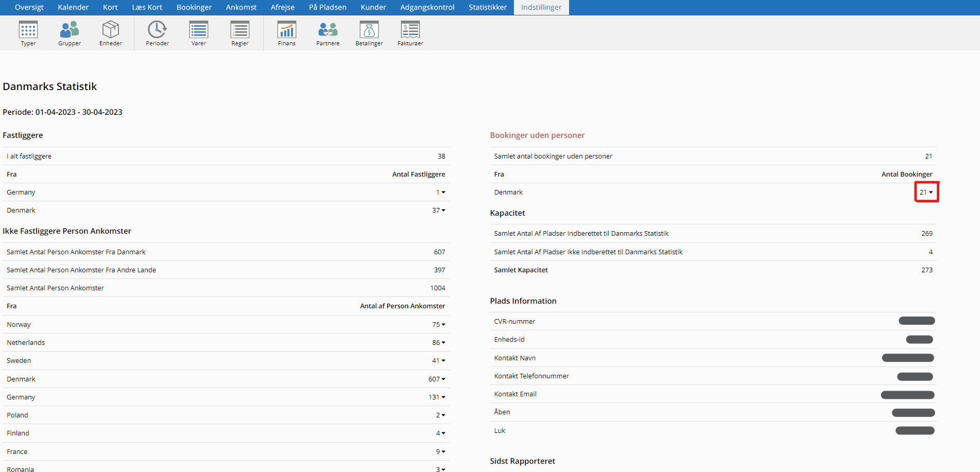This screenshot has height=472, width=980.
Task: Open the Kalender menu tab
Action: tap(73, 7)
